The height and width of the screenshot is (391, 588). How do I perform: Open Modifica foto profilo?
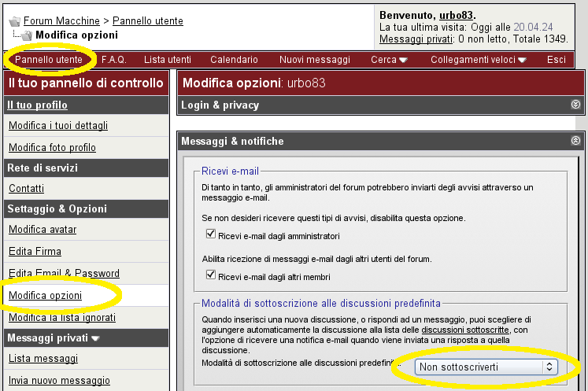52,147
